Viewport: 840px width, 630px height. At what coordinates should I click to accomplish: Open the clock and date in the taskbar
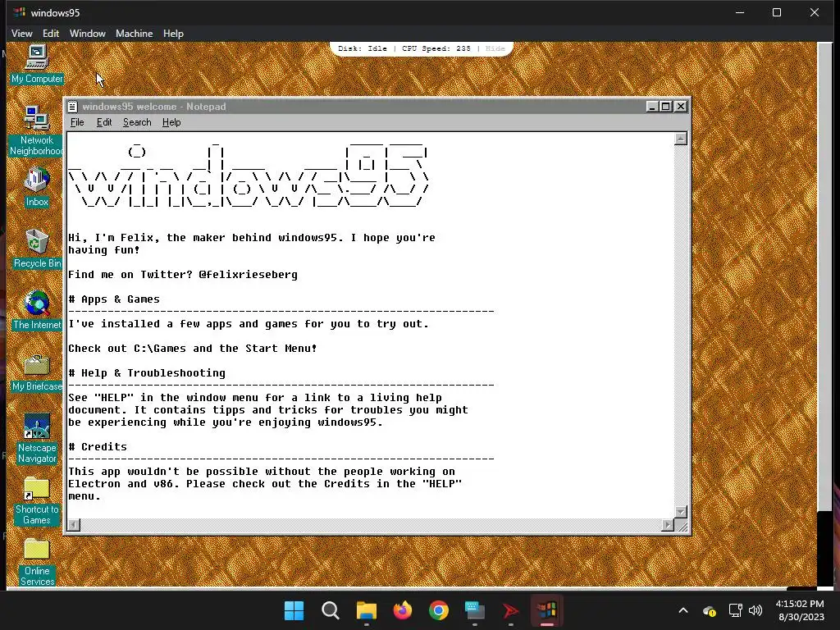[801, 610]
